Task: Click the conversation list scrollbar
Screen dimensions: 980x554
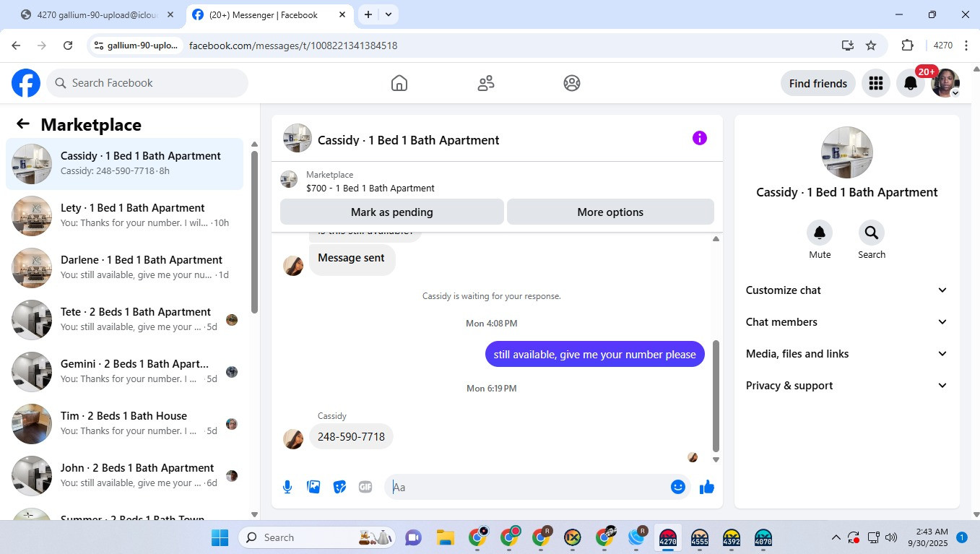Action: coord(254,231)
